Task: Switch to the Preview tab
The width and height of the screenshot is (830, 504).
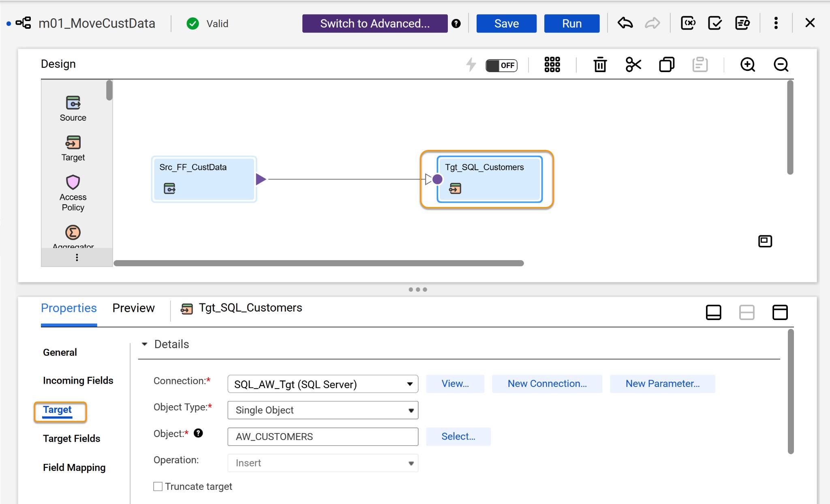Action: [133, 308]
